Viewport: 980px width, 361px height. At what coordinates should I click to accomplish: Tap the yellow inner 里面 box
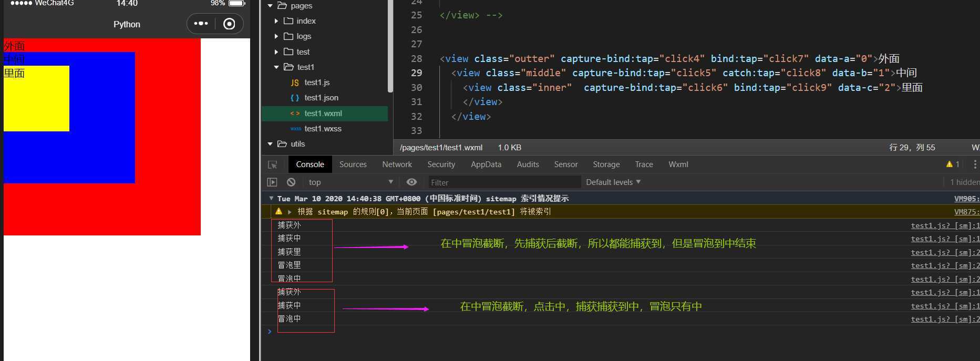tap(36, 98)
